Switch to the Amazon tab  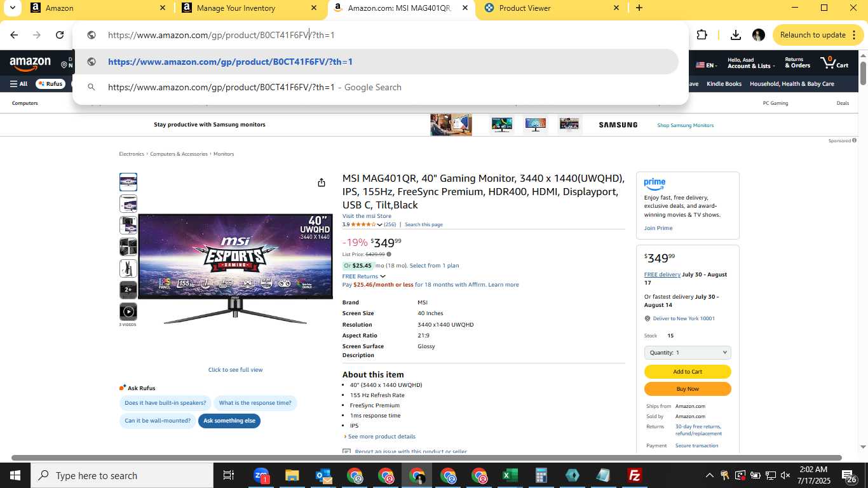[98, 8]
